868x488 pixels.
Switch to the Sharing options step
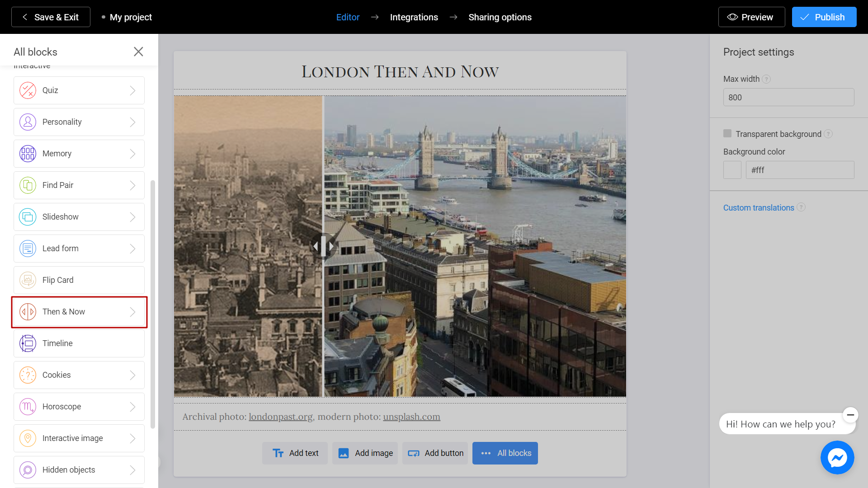(500, 17)
